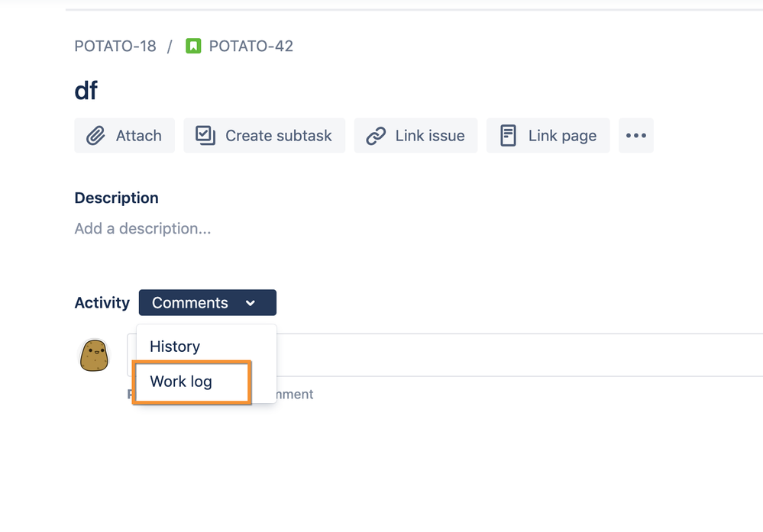Edit the issue title df
The width and height of the screenshot is (763, 532).
(86, 90)
